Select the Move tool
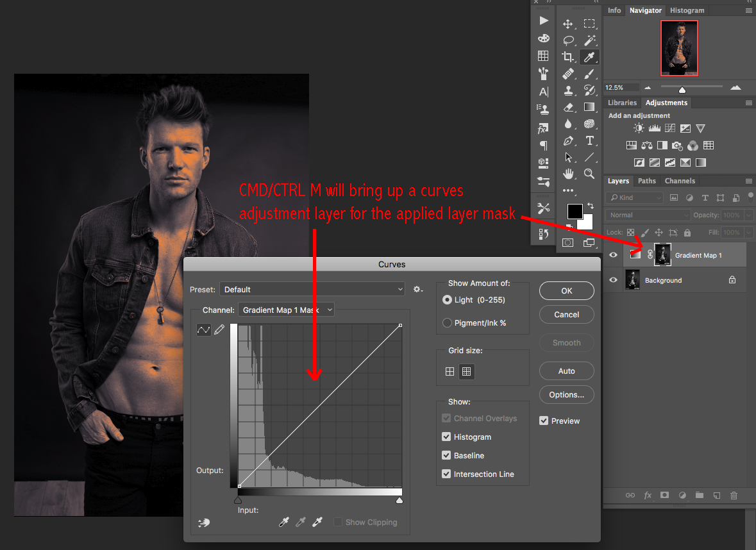Screen dimensions: 756x550 [567, 24]
